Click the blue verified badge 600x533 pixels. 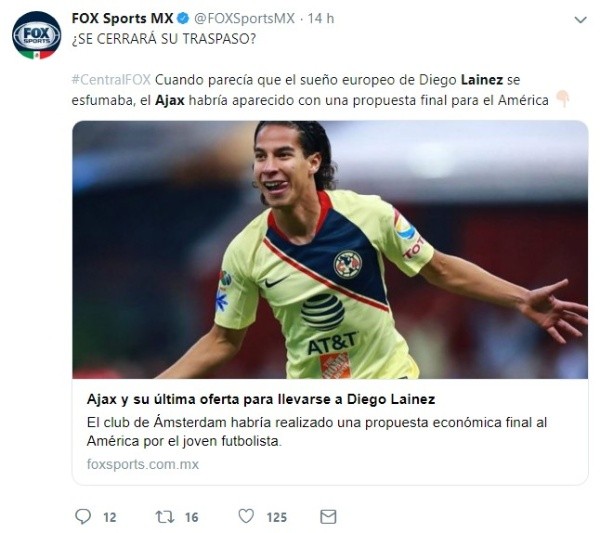point(184,18)
